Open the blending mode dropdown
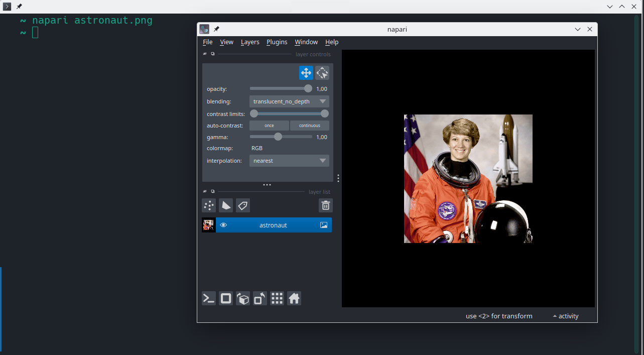 [x=289, y=101]
